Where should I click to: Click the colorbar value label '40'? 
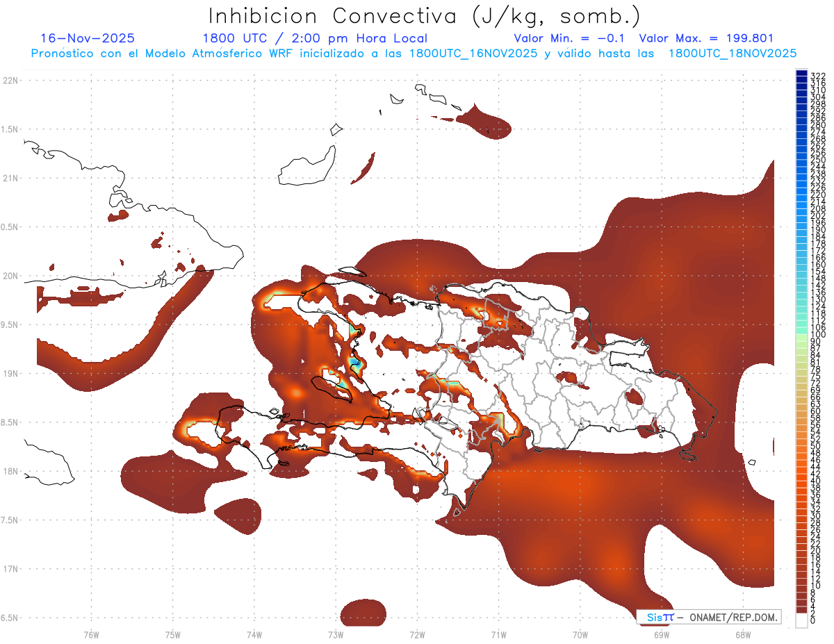pyautogui.click(x=815, y=481)
